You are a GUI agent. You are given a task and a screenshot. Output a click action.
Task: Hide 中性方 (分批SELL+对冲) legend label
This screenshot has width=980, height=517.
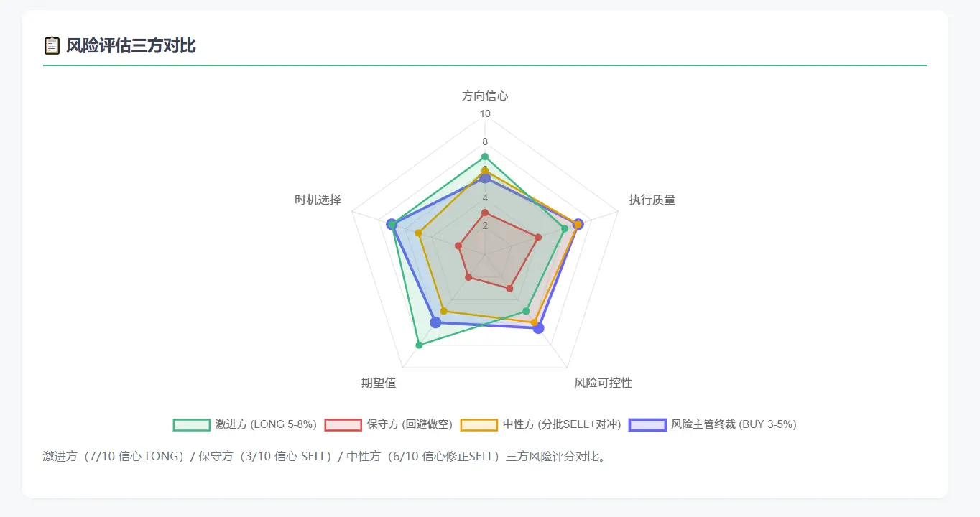[x=562, y=424]
